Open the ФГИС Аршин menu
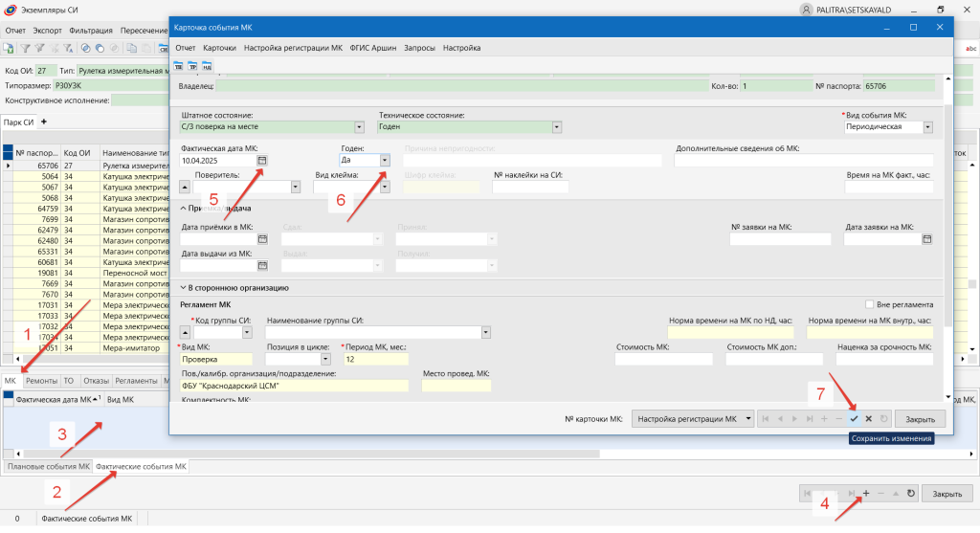The height and width of the screenshot is (533, 980). (x=373, y=48)
